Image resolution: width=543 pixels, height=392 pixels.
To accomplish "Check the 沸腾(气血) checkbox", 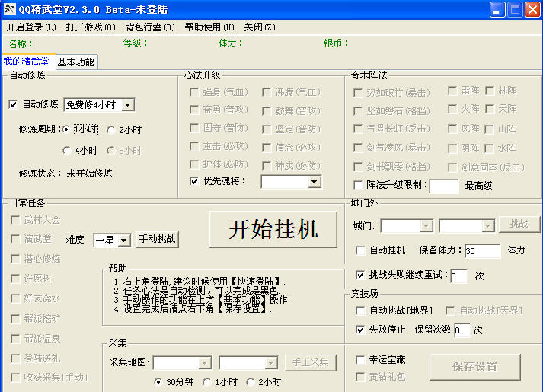I will pos(267,92).
